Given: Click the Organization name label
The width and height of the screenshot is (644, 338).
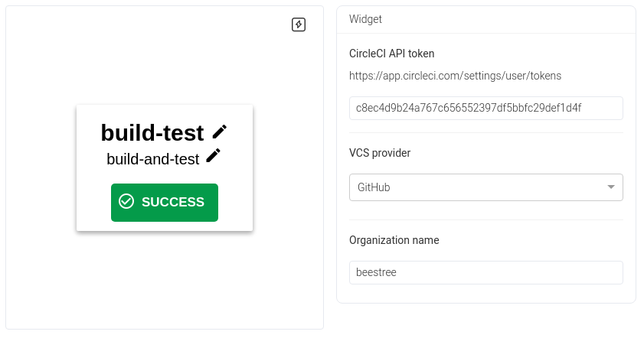Looking at the screenshot, I should (x=394, y=240).
